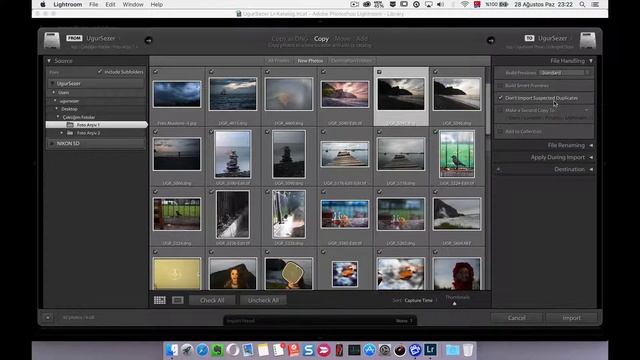
Task: Open the Notification Center icon
Action: pyautogui.click(x=596, y=4)
